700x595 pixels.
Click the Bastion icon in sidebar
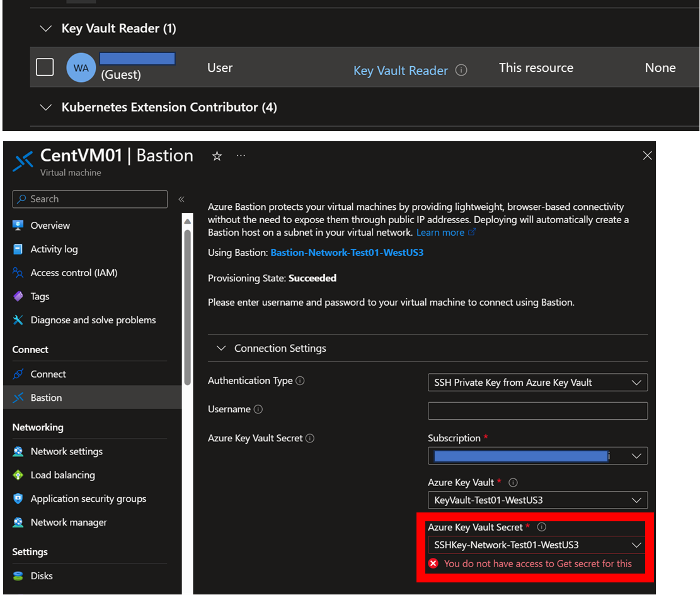point(18,398)
